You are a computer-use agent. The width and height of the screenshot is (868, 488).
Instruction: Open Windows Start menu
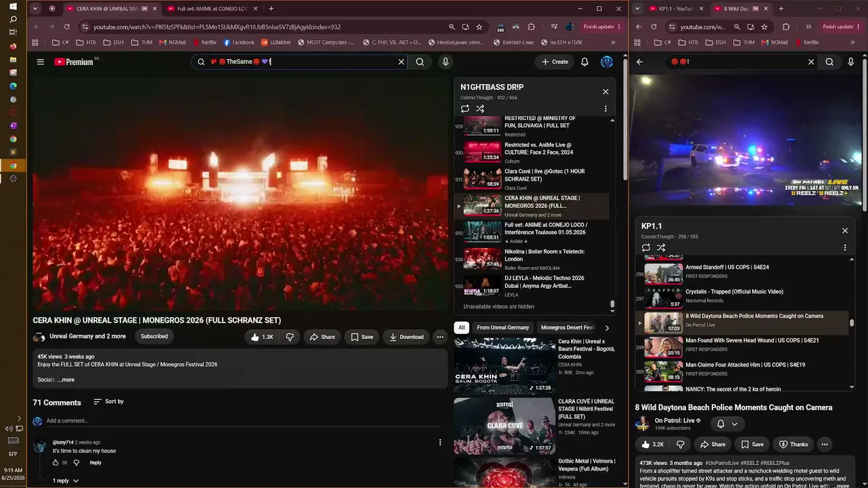tap(13, 7)
